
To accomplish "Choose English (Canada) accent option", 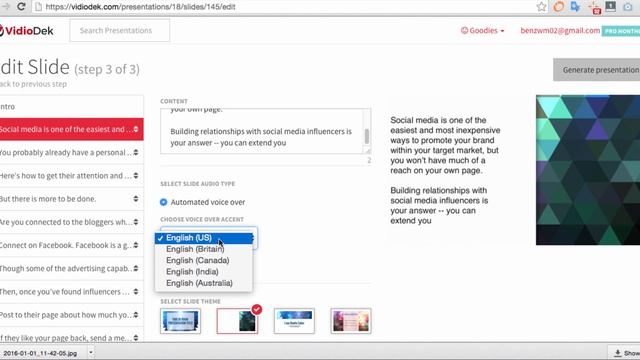I will click(x=204, y=260).
